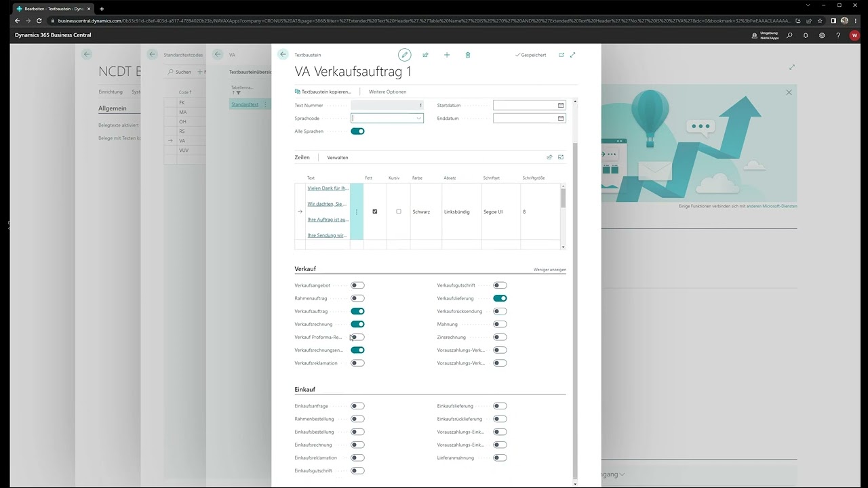868x488 pixels.
Task: Go back using arrow in Textbaustein card
Action: pos(283,54)
